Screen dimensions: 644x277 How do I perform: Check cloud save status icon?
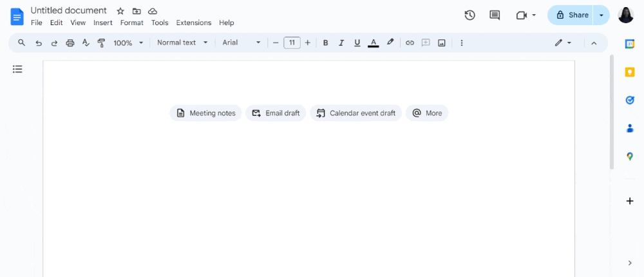[153, 11]
